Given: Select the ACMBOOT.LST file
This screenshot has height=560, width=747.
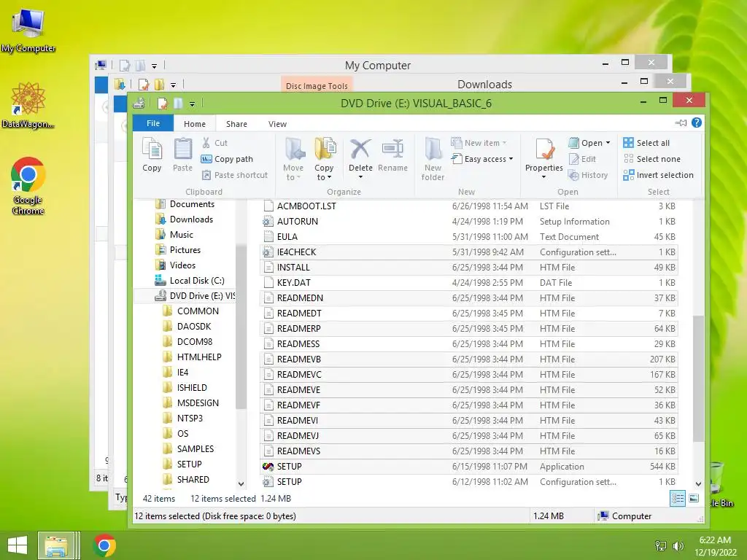Looking at the screenshot, I should (x=469, y=206).
